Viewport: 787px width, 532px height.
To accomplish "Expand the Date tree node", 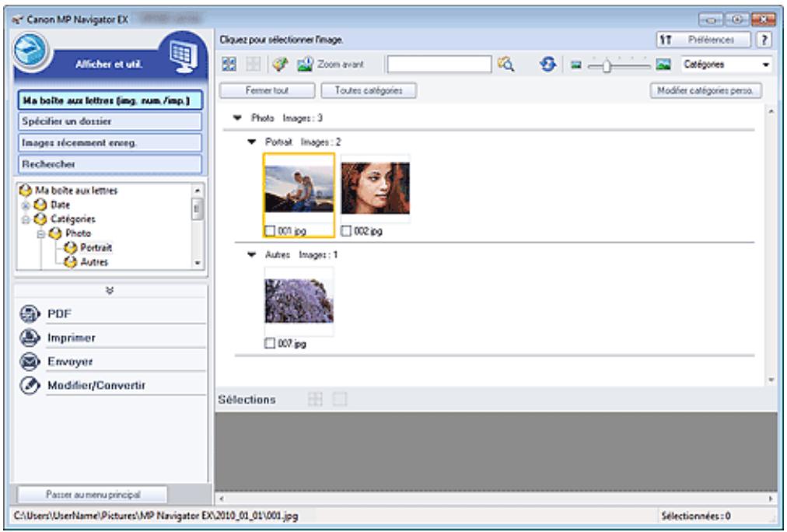I will [26, 205].
